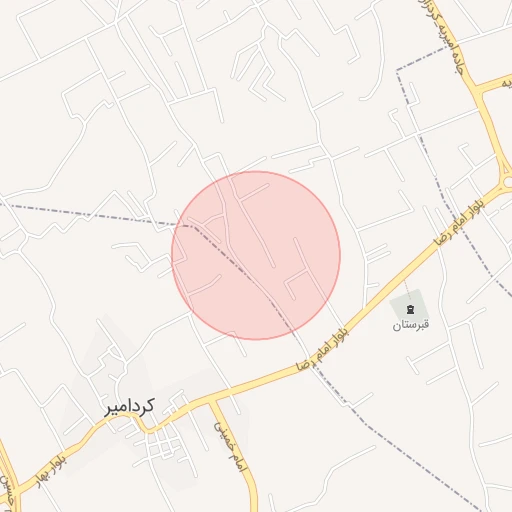512x512 pixels.
Task: Click the yellow road junction by the حسین label
Action: pos(17,492)
